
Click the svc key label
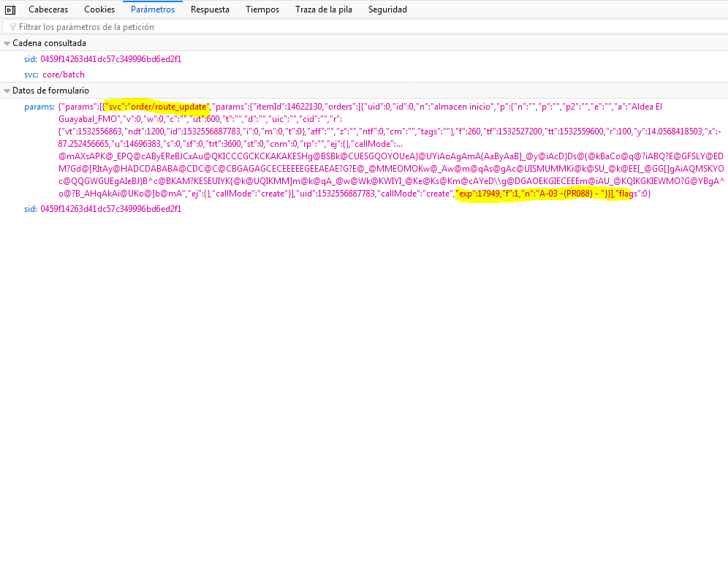tap(31, 75)
